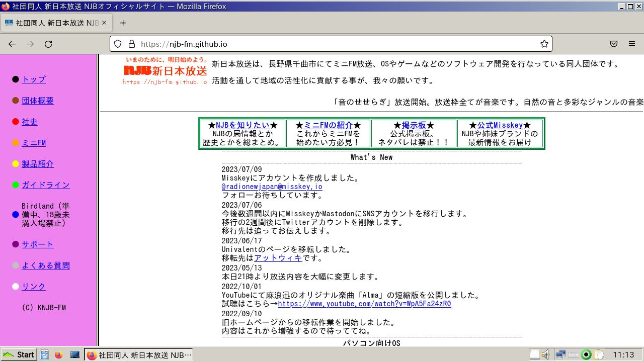The width and height of the screenshot is (644, 362).
Task: Click the date text 2022/10/01
Action: coord(242,286)
